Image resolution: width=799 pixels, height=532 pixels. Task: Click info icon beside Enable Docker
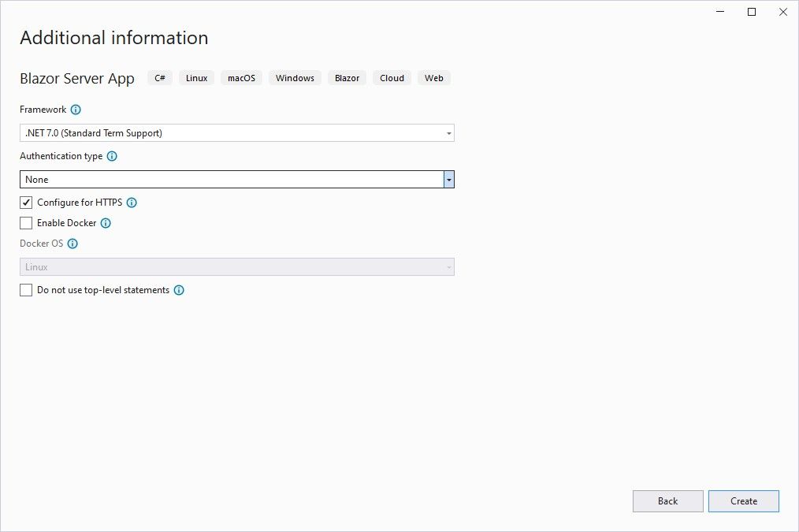point(106,223)
